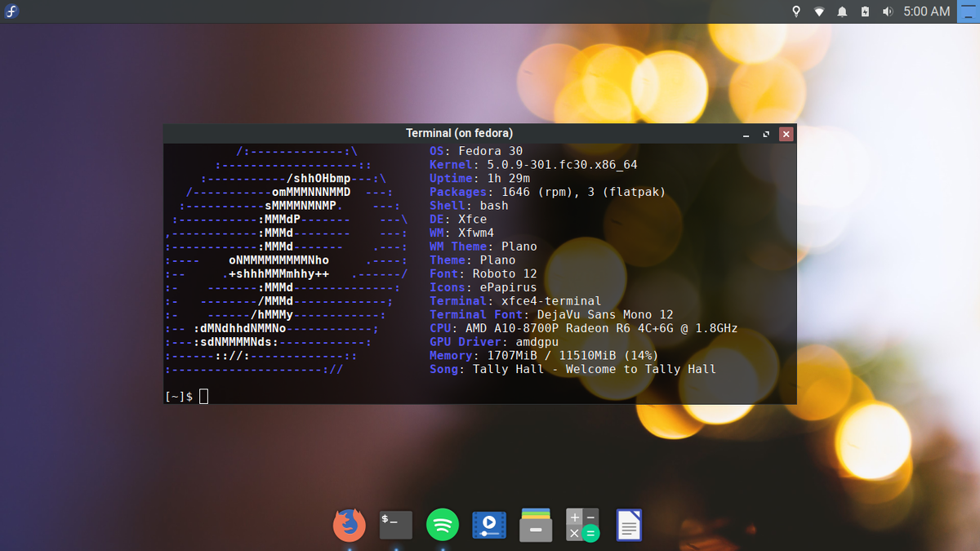980x551 pixels.
Task: Launch Spotify from the dock
Action: (x=443, y=524)
